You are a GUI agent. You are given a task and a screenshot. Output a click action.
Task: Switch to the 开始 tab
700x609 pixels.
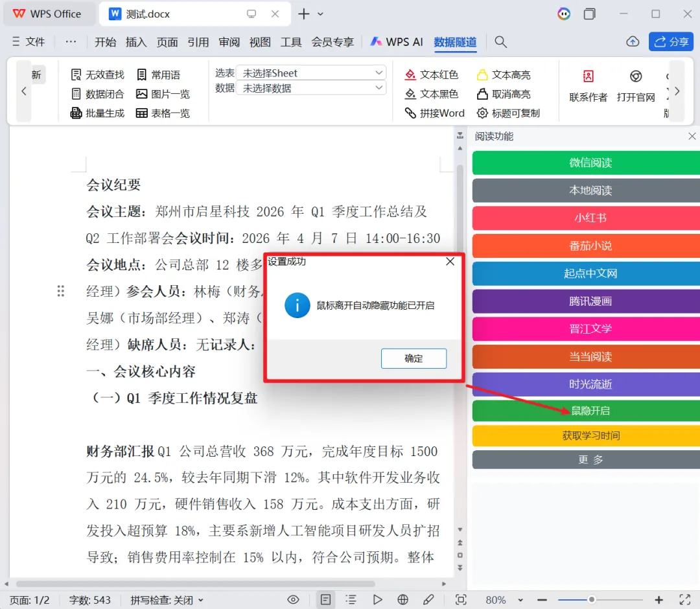click(x=106, y=42)
